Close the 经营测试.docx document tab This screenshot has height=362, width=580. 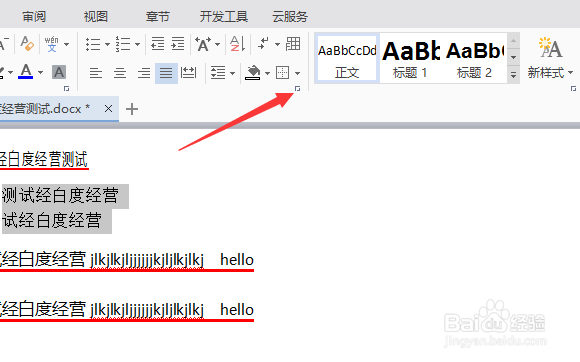(x=108, y=109)
